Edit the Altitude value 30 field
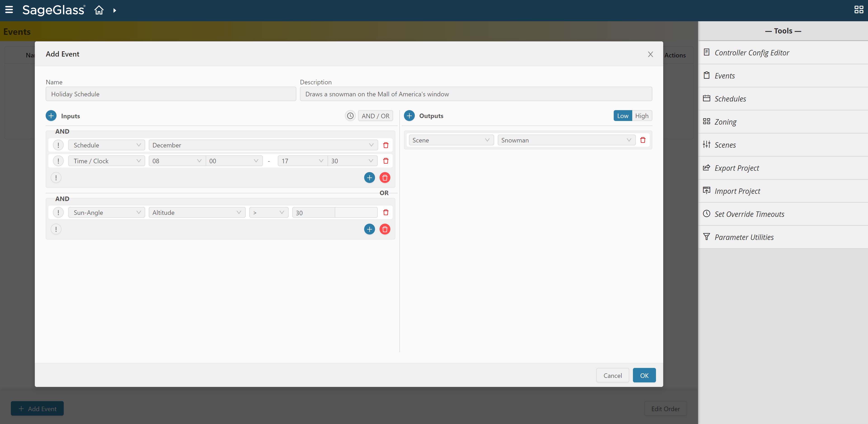 coord(313,213)
